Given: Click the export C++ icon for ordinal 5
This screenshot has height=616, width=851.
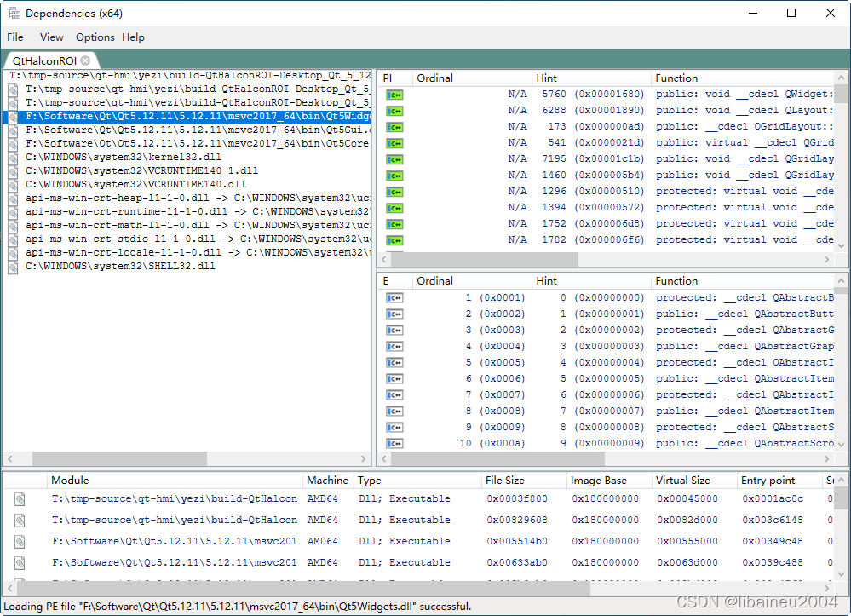Looking at the screenshot, I should [394, 363].
